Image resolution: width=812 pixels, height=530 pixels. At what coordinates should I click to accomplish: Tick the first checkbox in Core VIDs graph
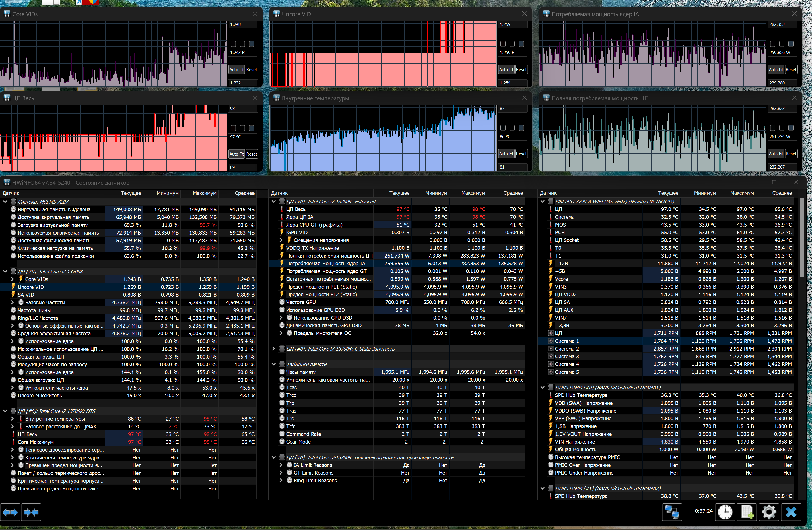[233, 44]
